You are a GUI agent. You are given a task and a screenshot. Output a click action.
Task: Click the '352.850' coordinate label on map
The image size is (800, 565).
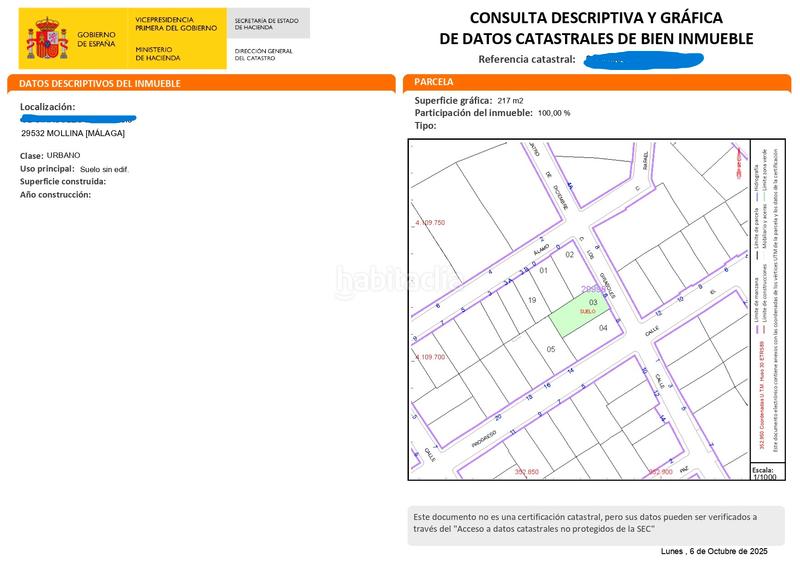point(526,472)
